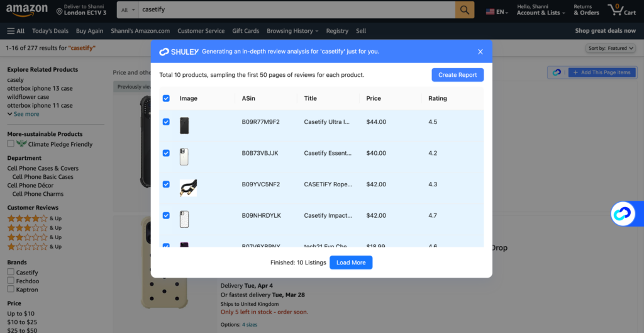The height and width of the screenshot is (333, 644).
Task: Select price range Up to $10
Action: (21, 313)
